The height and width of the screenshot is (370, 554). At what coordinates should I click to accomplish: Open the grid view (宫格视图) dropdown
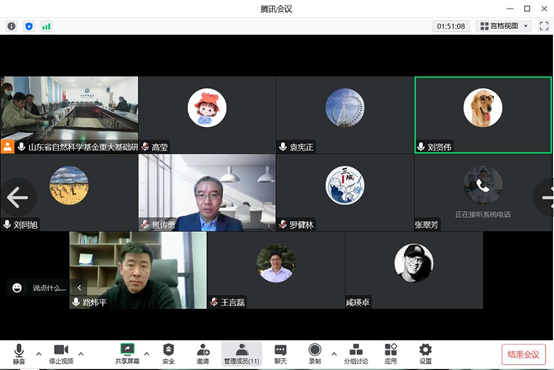click(x=503, y=26)
